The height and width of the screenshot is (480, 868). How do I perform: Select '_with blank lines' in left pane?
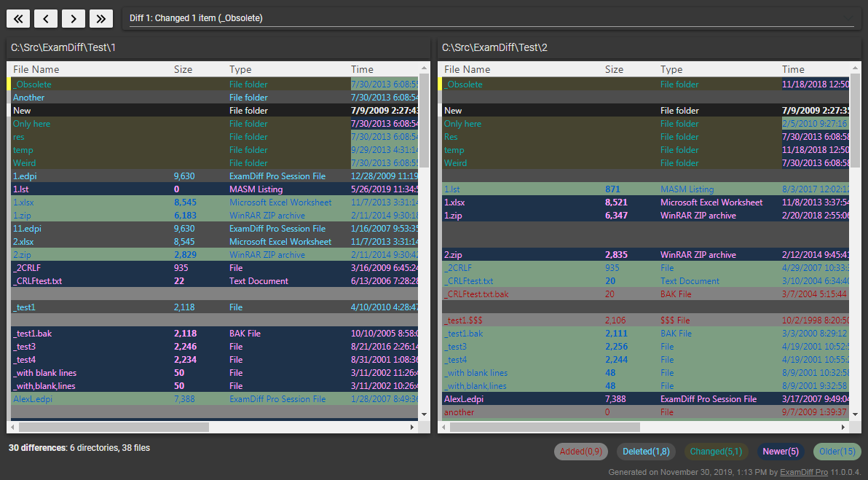(x=213, y=373)
